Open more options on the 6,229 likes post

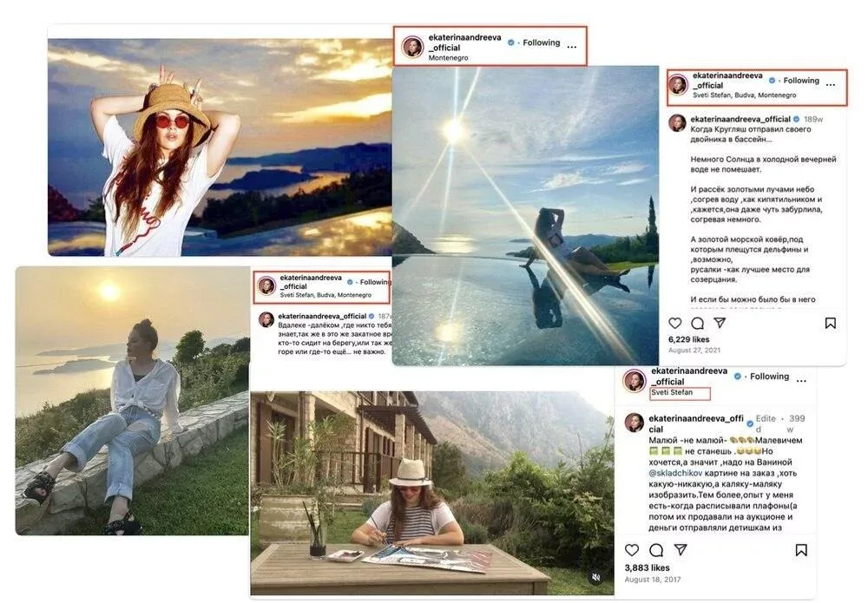click(x=831, y=85)
